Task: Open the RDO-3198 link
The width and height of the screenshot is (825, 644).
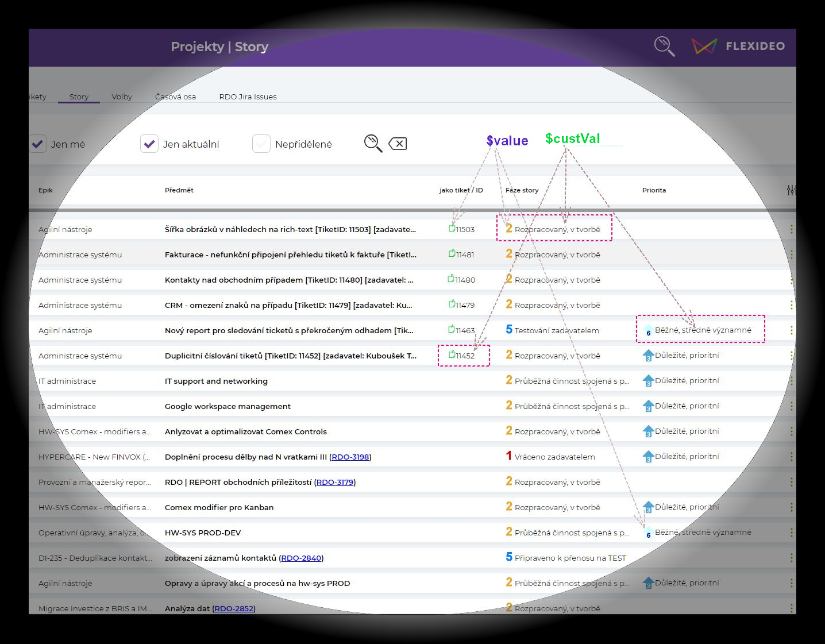Action: pyautogui.click(x=350, y=457)
